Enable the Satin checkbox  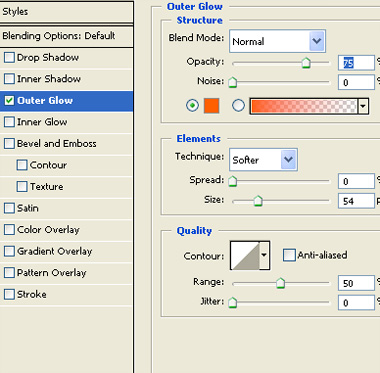(x=9, y=208)
